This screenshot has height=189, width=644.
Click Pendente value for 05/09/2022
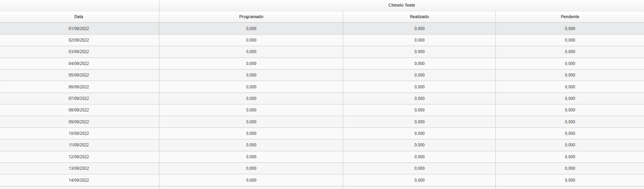coord(570,75)
